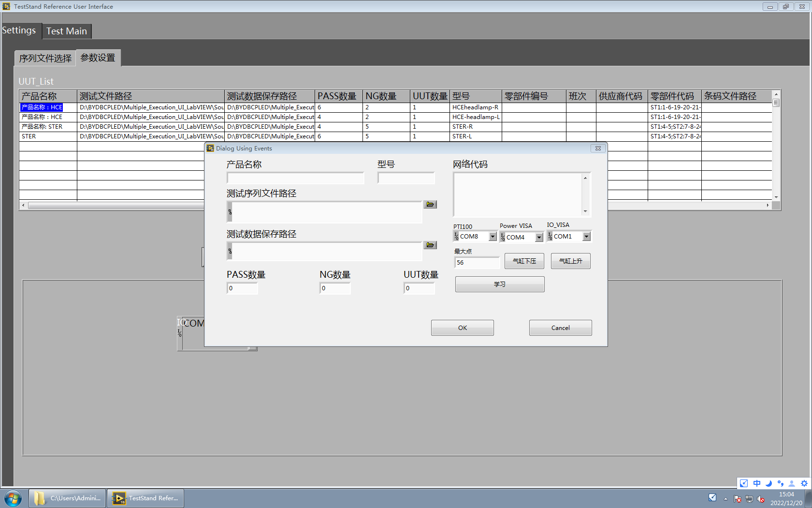Viewport: 812px width, 508px height.
Task: Show hidden system tray icons
Action: pyautogui.click(x=725, y=499)
